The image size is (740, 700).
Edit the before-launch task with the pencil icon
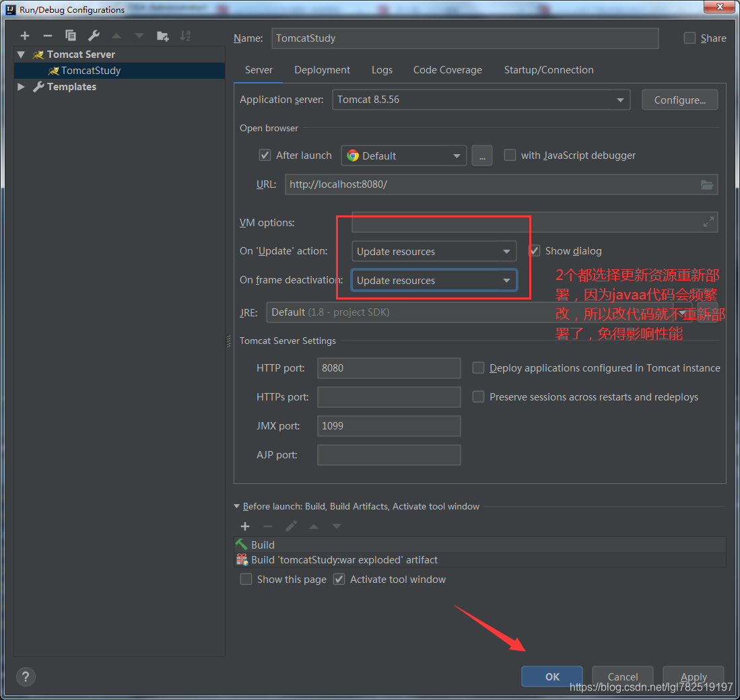(291, 526)
